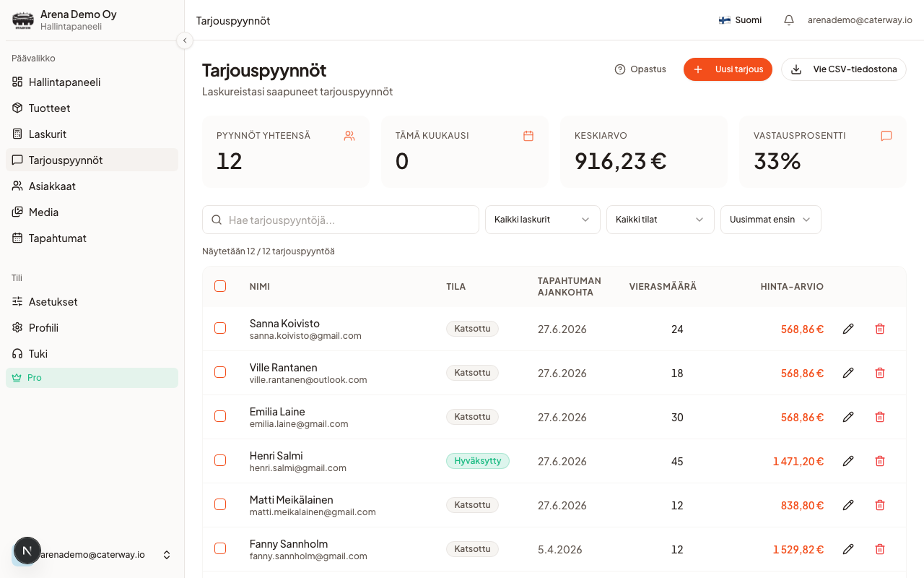Image resolution: width=924 pixels, height=578 pixels.
Task: Focus the Hae tarjouspyyntöjä search field
Action: [x=341, y=220]
